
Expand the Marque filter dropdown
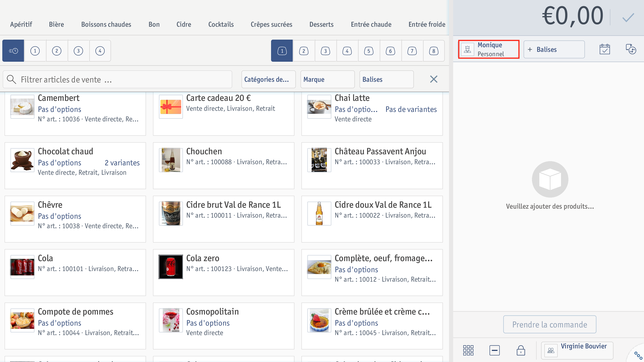(327, 79)
